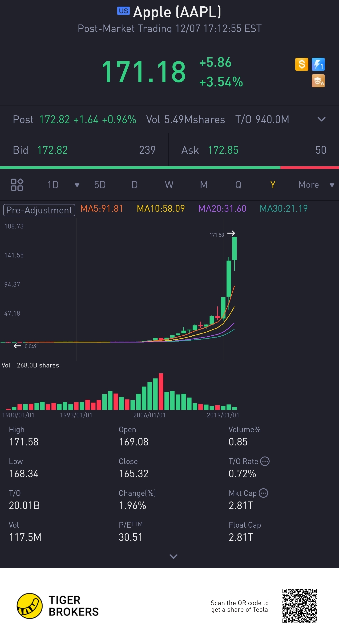This screenshot has width=339, height=644.
Task: Tap the MA5:91.81 indicator label
Action: coord(102,208)
